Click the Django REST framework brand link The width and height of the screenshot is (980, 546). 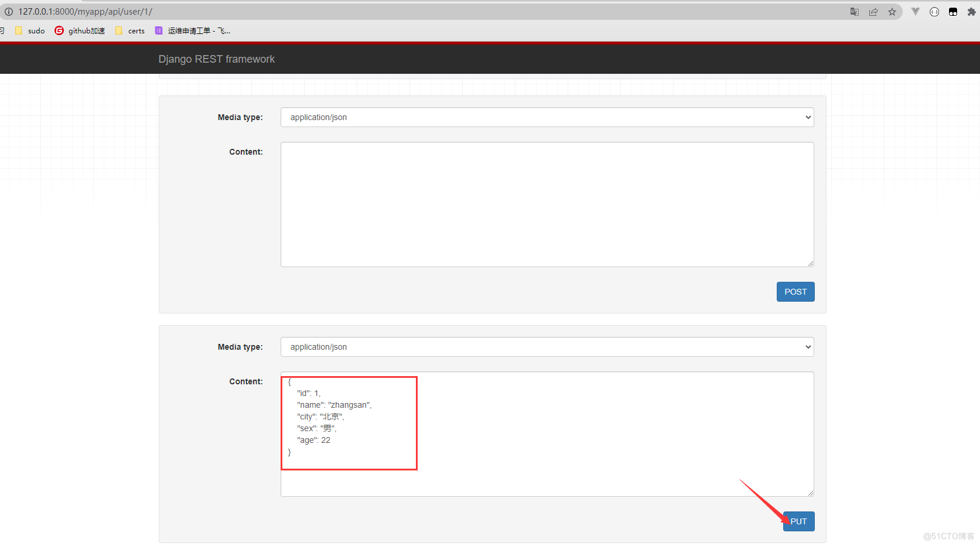coord(216,59)
